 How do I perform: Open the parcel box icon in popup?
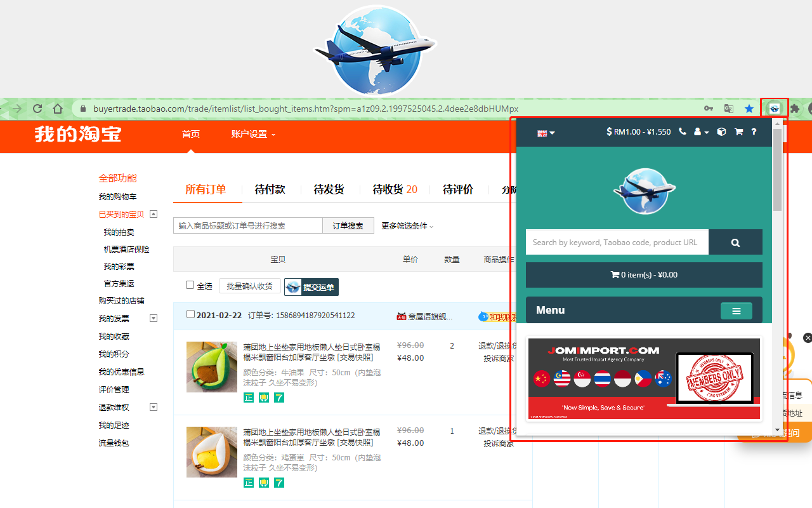click(x=721, y=132)
